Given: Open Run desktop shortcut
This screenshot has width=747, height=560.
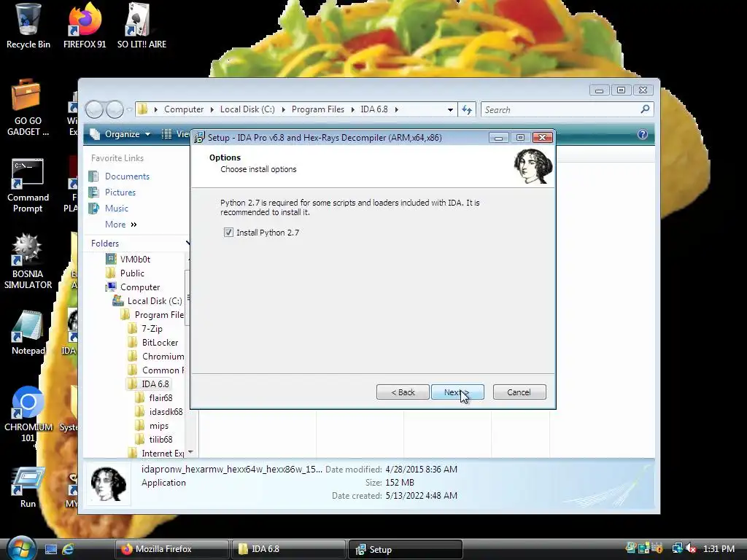Looking at the screenshot, I should [x=28, y=486].
